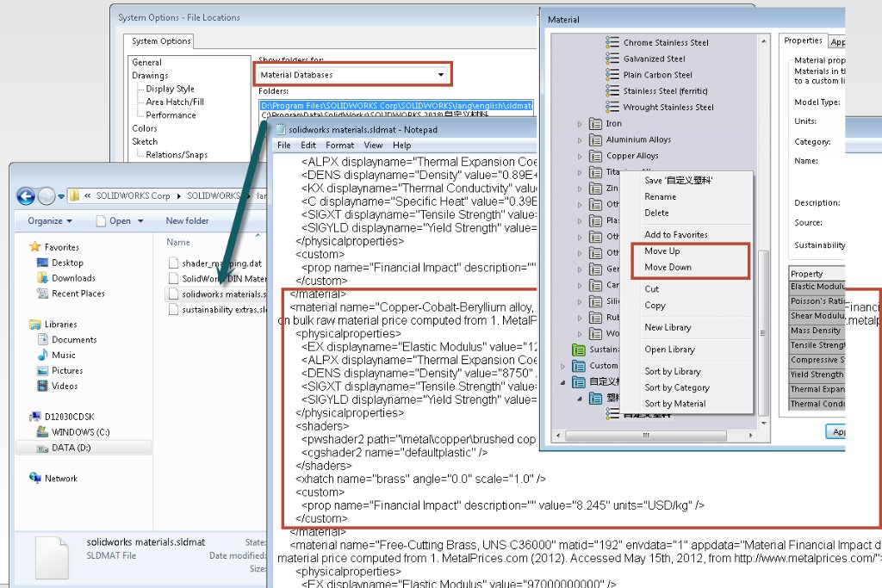Open Notepad File menu
882x588 pixels.
click(284, 145)
